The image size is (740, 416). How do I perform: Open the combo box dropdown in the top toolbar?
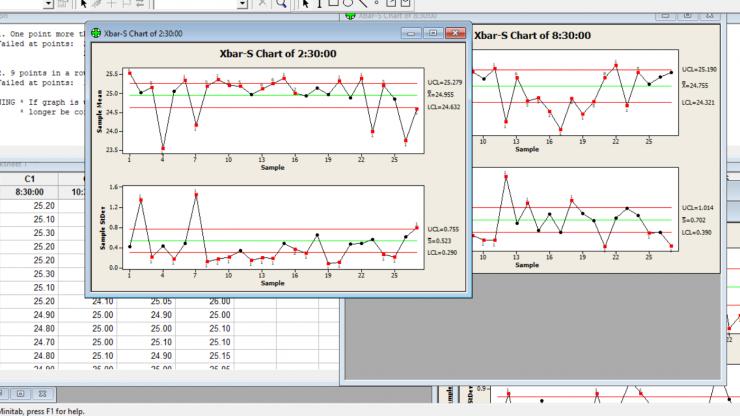[x=243, y=4]
